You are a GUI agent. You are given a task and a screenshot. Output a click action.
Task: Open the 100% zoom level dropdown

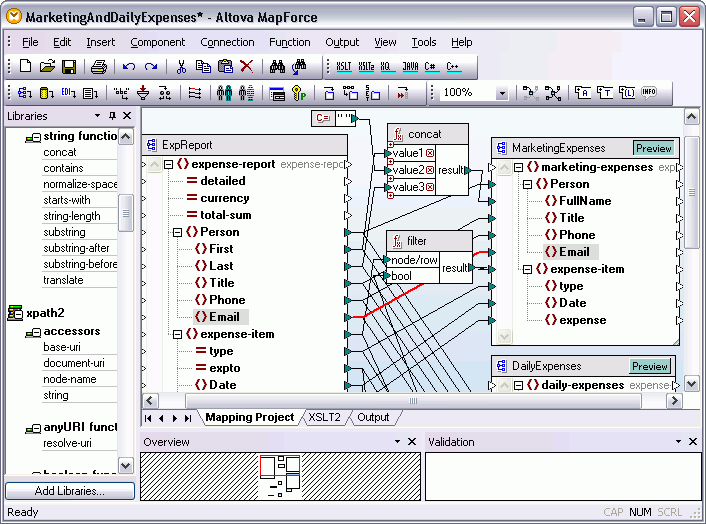pyautogui.click(x=502, y=94)
